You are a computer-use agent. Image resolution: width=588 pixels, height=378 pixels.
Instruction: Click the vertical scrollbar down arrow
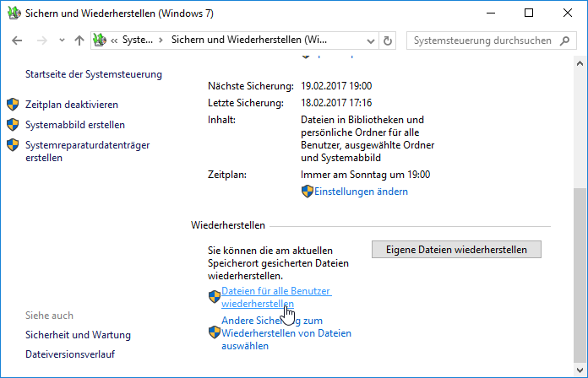pos(580,370)
